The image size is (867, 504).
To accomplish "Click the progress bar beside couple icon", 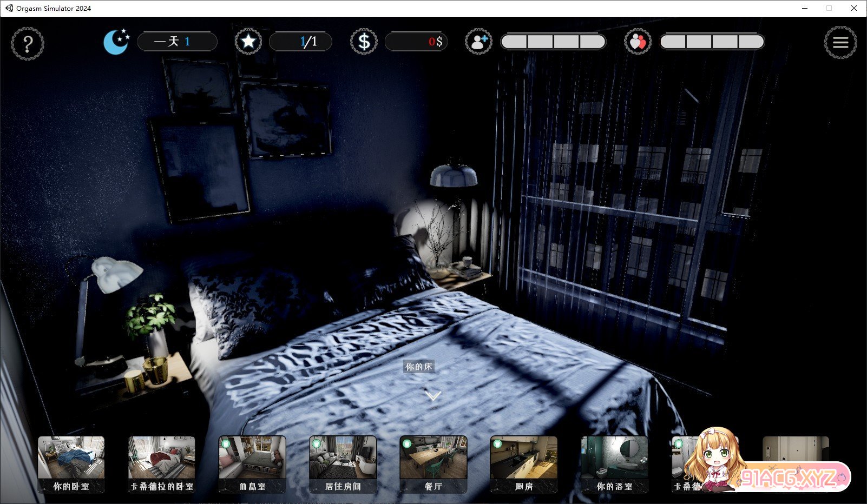I will point(712,42).
